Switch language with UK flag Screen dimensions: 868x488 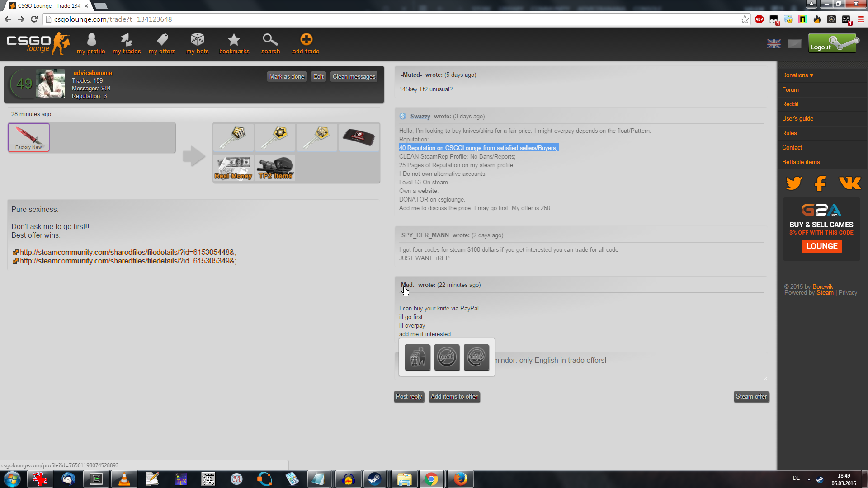774,44
